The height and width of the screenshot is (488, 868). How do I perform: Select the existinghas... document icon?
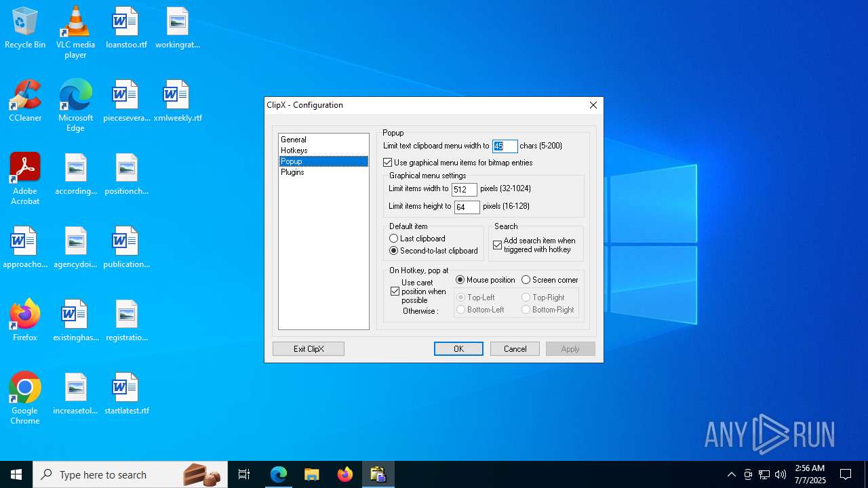point(75,321)
